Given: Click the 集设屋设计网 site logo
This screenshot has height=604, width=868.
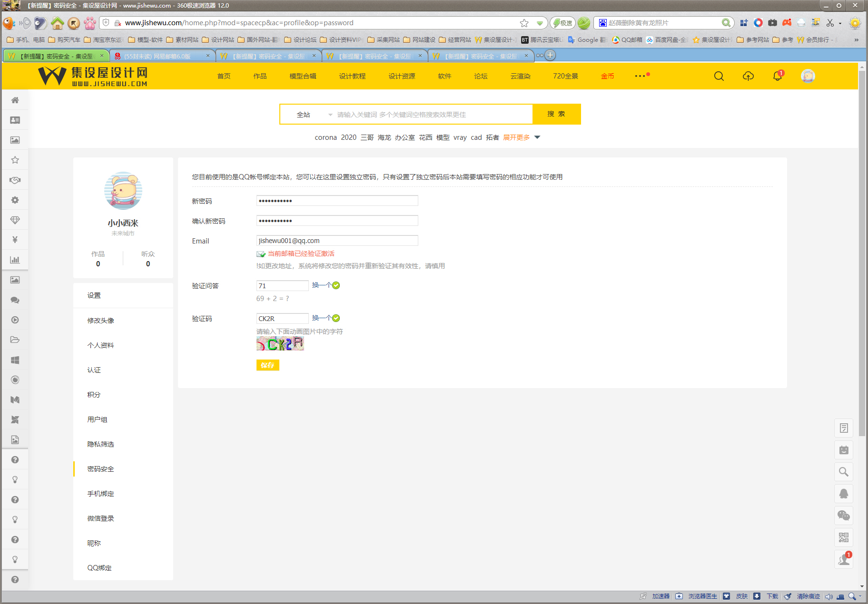Looking at the screenshot, I should tap(93, 76).
